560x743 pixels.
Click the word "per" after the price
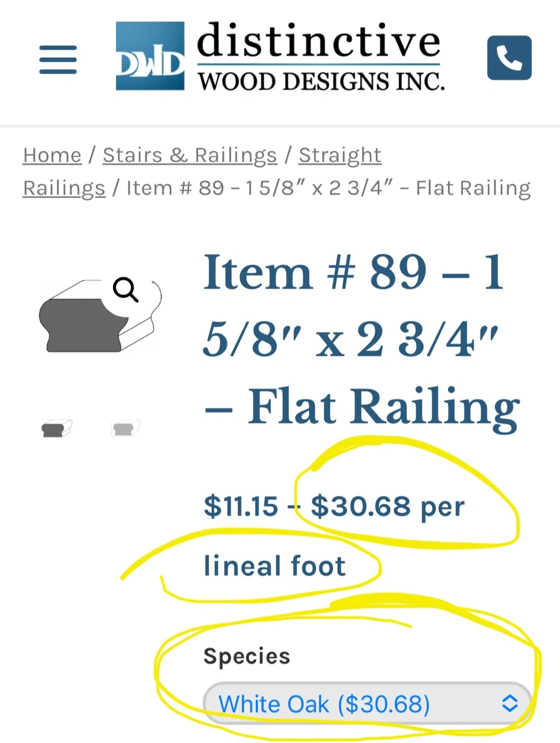click(x=442, y=507)
